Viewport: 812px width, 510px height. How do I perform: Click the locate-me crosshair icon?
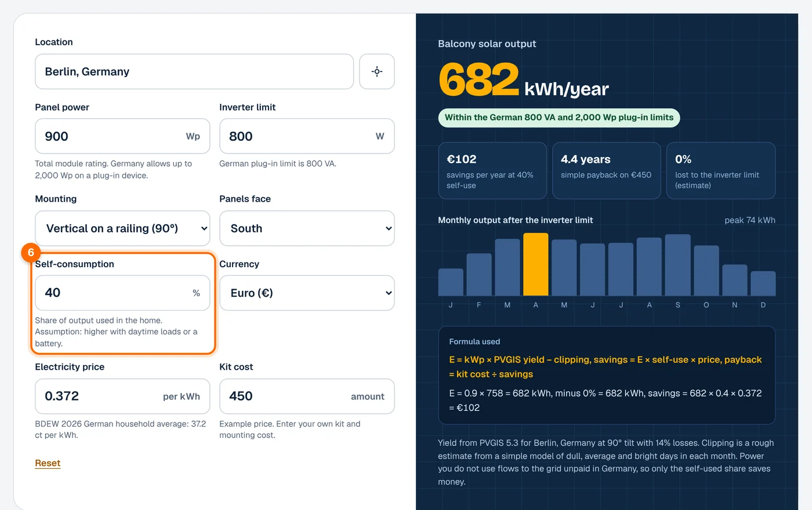click(377, 72)
